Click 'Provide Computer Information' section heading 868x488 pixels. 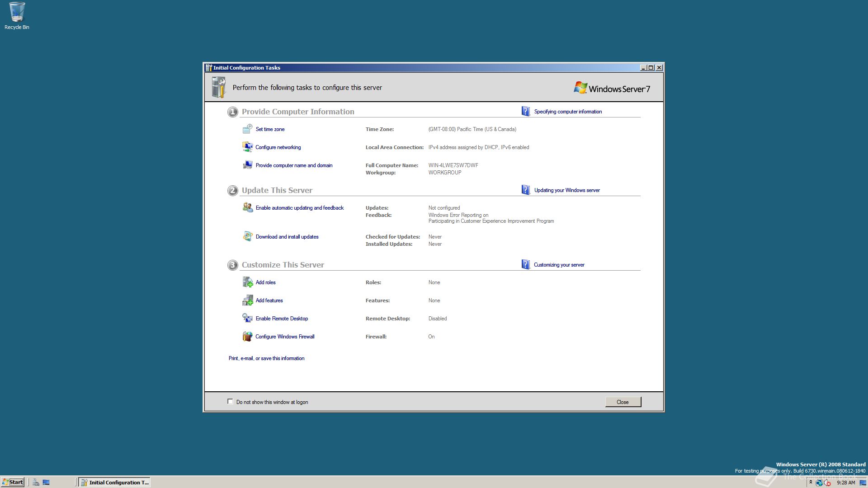coord(298,112)
